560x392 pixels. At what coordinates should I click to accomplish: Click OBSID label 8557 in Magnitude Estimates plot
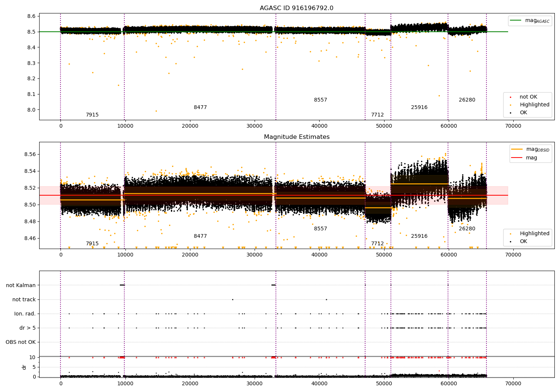(x=320, y=229)
